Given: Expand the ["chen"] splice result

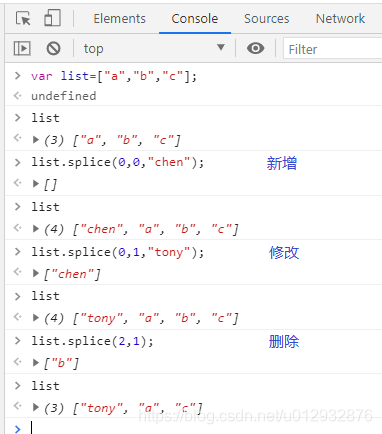Looking at the screenshot, I should [36, 273].
